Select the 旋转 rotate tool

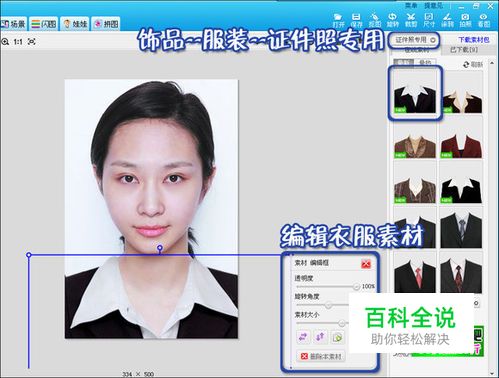393,20
